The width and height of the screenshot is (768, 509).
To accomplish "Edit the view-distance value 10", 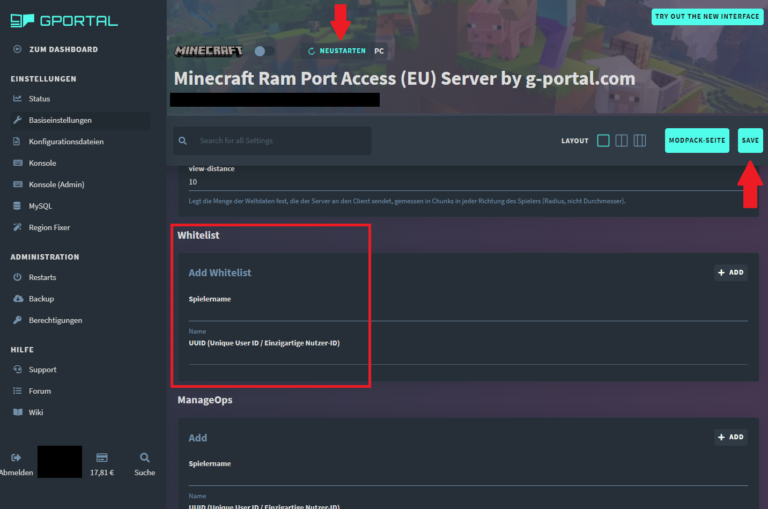I will coord(468,182).
